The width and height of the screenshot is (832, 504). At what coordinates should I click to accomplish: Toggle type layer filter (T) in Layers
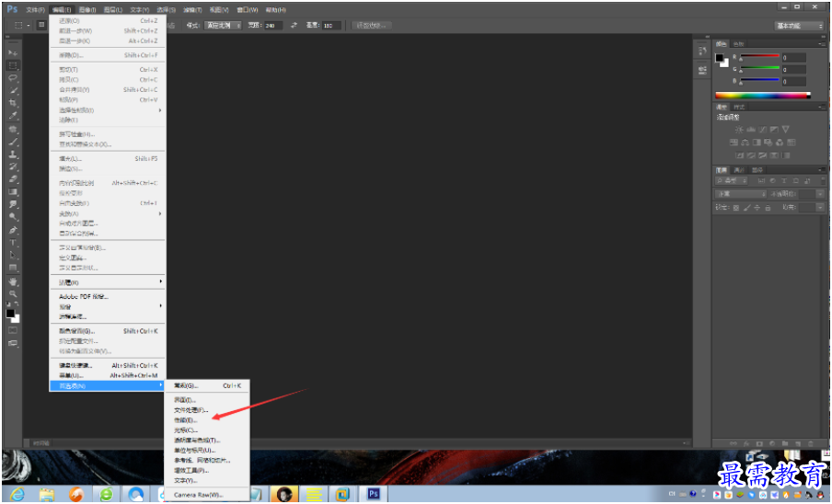point(784,180)
